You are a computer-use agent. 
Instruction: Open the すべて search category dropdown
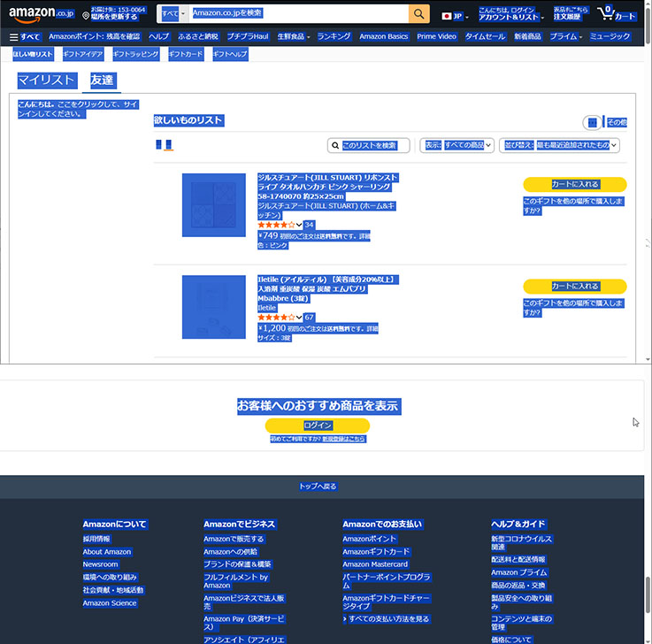[173, 14]
